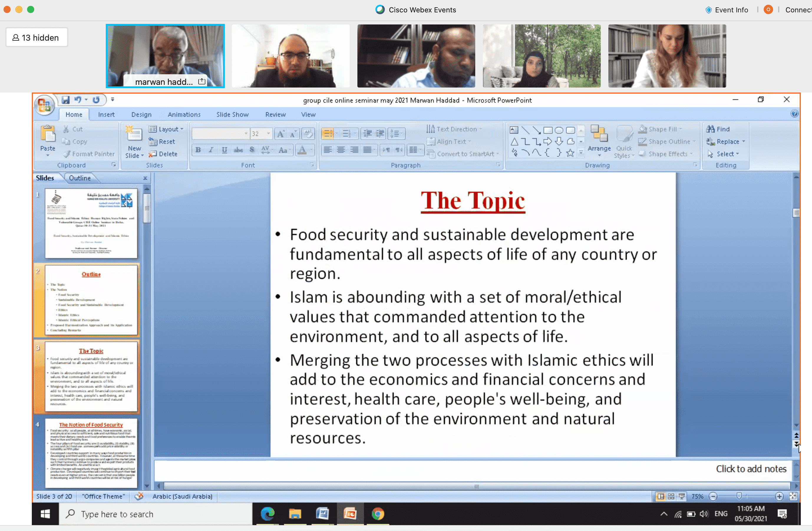812x531 pixels.
Task: Click Decrease Font Size icon
Action: click(x=293, y=133)
